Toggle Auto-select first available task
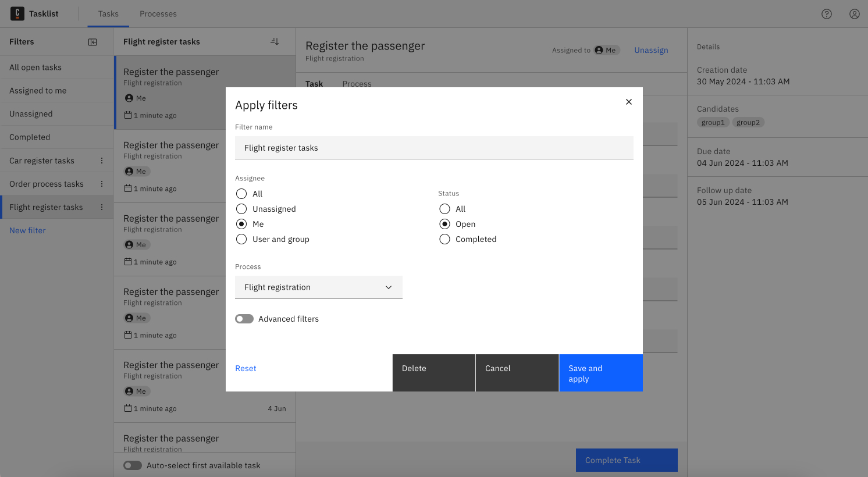Viewport: 868px width, 477px height. point(133,465)
